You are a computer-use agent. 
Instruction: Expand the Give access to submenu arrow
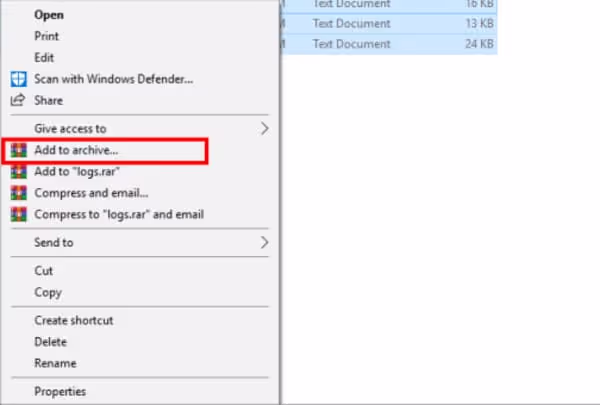(x=264, y=129)
